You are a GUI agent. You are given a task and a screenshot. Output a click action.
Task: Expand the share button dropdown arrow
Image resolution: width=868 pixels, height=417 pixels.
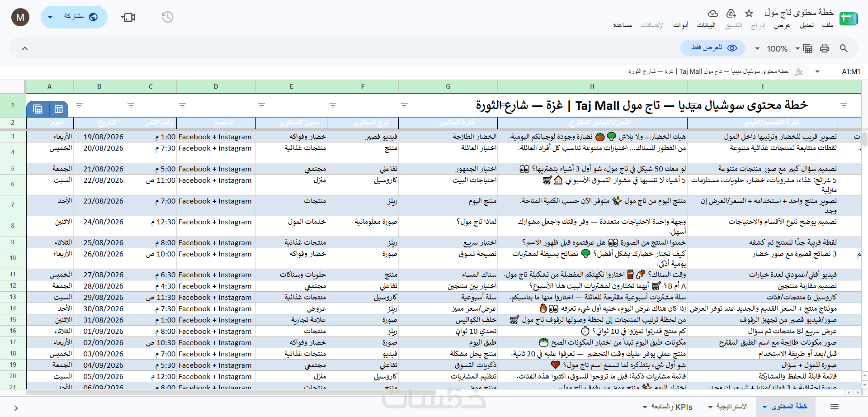50,17
